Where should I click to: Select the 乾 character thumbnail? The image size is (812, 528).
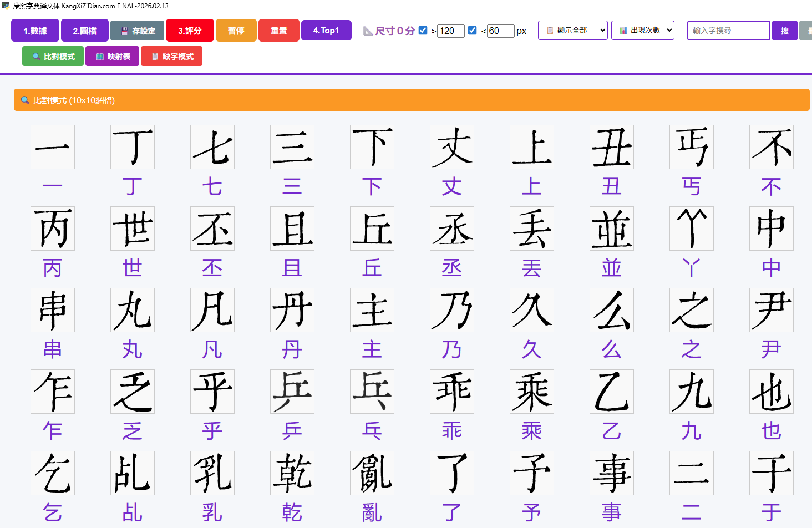(292, 474)
